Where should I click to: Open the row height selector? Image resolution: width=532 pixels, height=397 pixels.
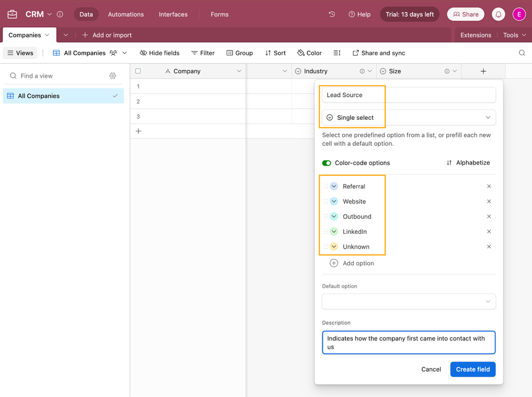pyautogui.click(x=337, y=53)
